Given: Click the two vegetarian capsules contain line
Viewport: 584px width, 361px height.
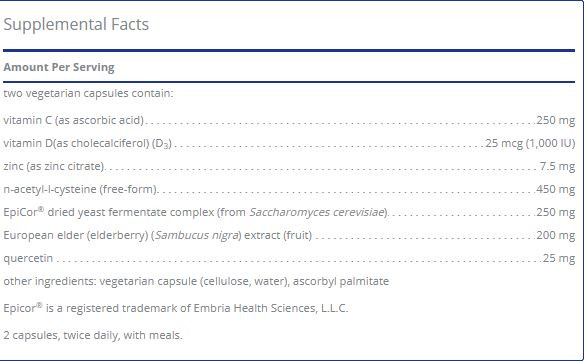Looking at the screenshot, I should [x=88, y=93].
